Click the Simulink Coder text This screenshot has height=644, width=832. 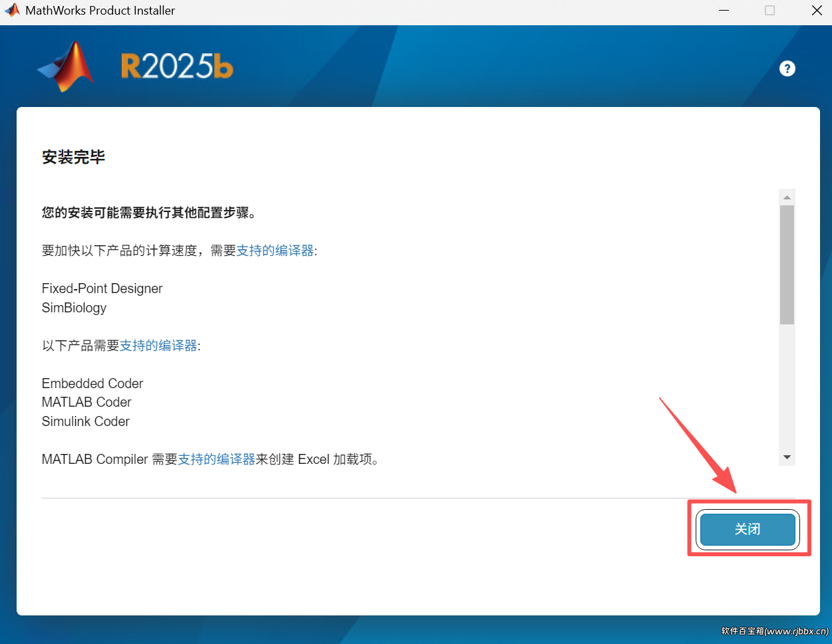click(x=85, y=421)
